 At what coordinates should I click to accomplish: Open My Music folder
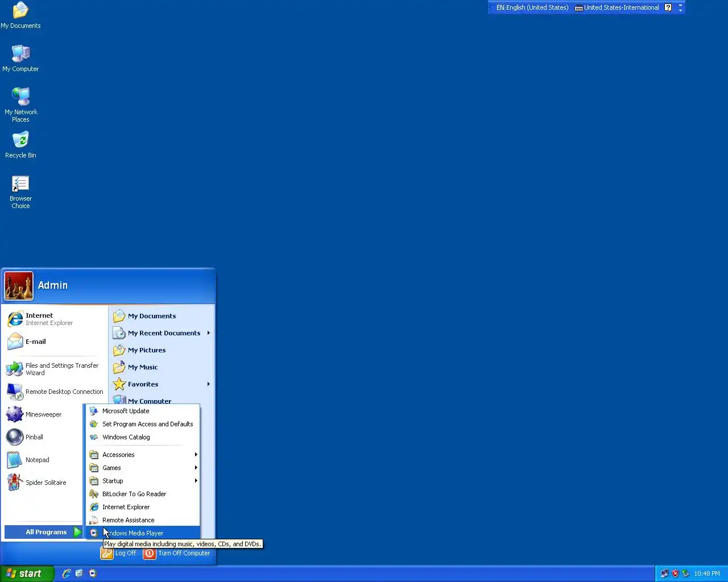tap(162, 367)
